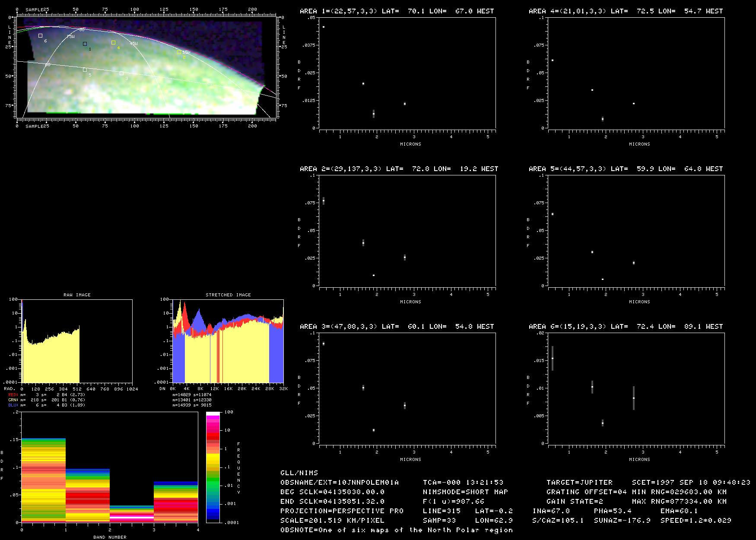Click the "SAMP=33" value
Viewport: 756px width, 540px height.
[x=439, y=521]
